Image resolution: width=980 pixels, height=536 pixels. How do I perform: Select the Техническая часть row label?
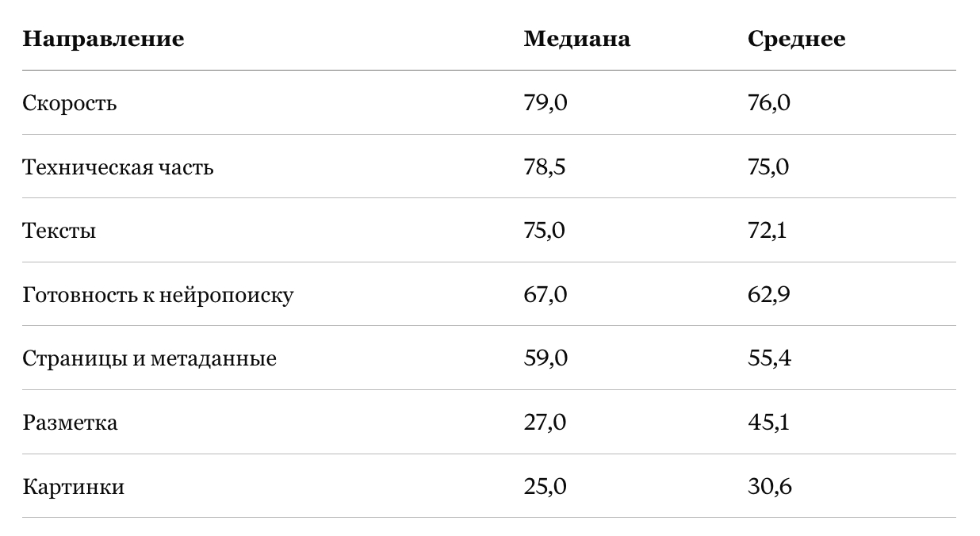pyautogui.click(x=118, y=167)
